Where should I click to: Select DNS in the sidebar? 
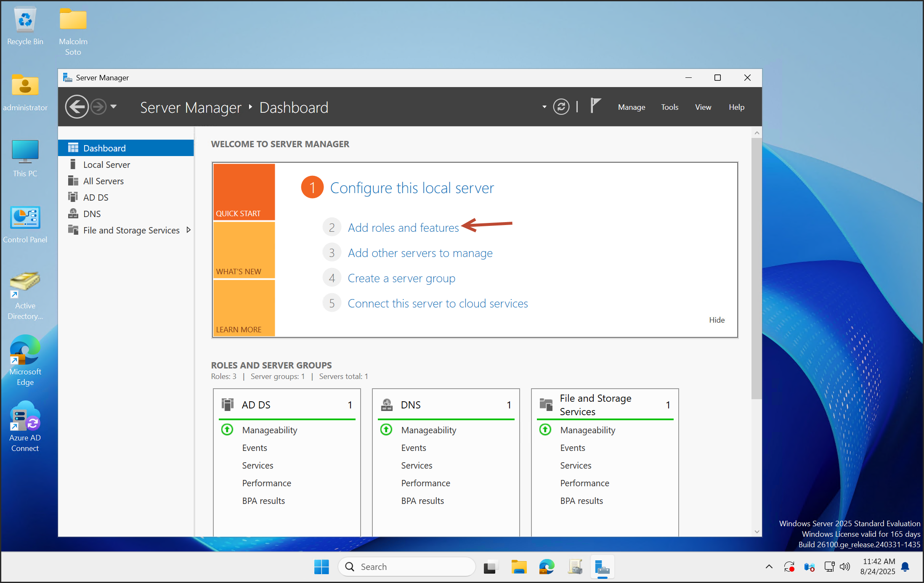click(92, 214)
